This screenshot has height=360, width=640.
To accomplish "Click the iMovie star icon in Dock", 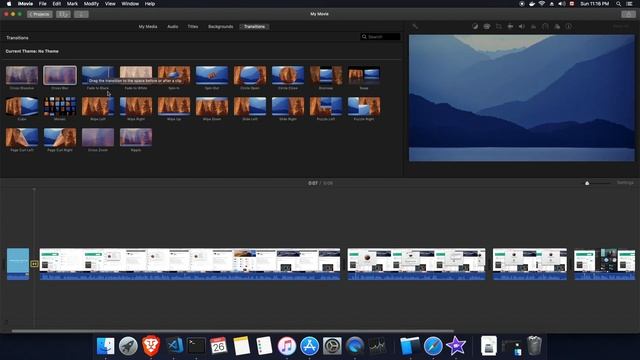I will click(x=456, y=346).
